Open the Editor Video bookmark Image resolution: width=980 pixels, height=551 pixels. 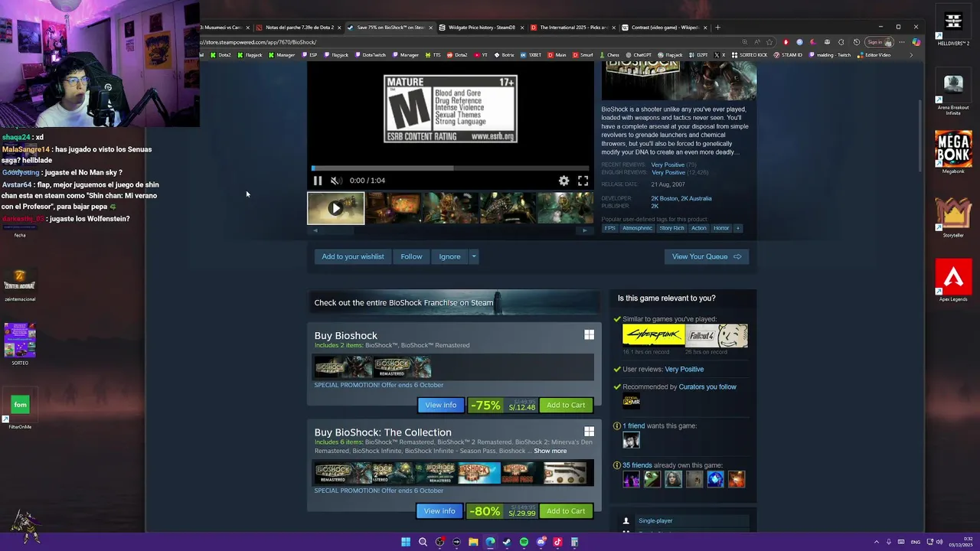pyautogui.click(x=874, y=55)
